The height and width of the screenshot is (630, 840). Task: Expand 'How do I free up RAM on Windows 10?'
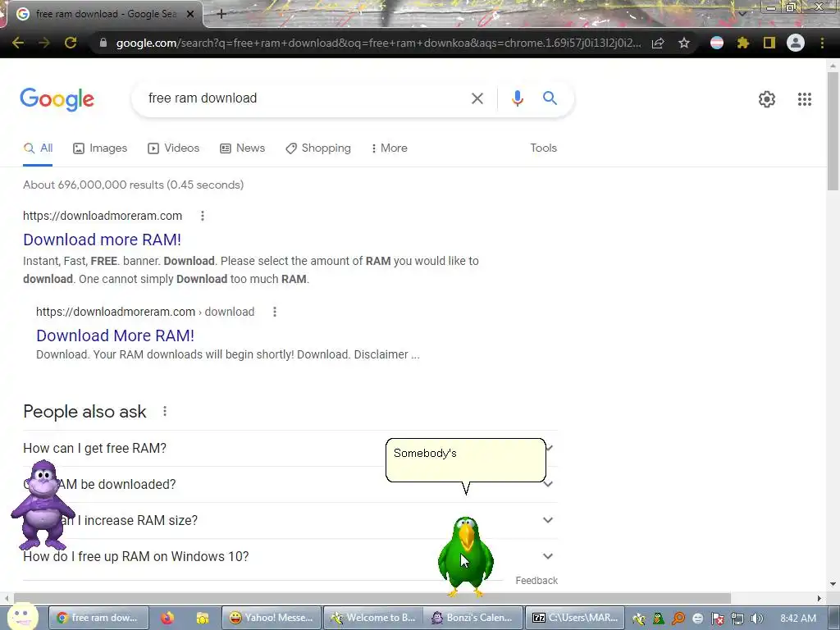point(290,557)
